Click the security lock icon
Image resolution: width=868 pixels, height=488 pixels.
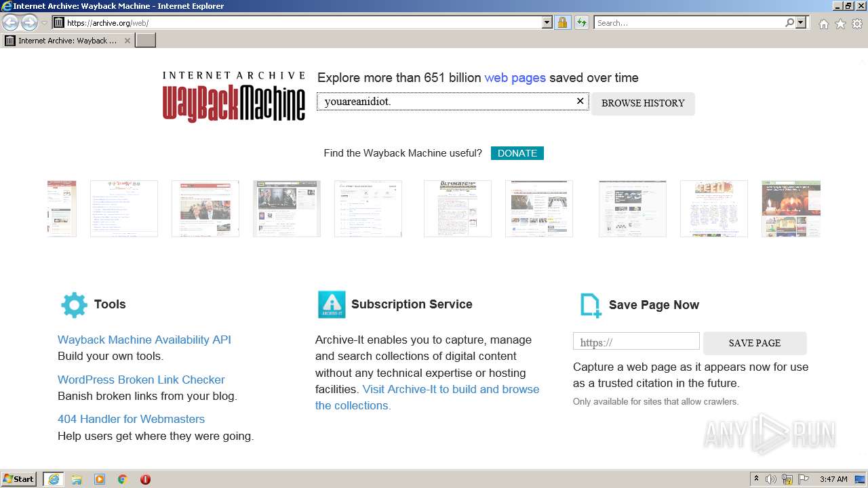point(562,23)
